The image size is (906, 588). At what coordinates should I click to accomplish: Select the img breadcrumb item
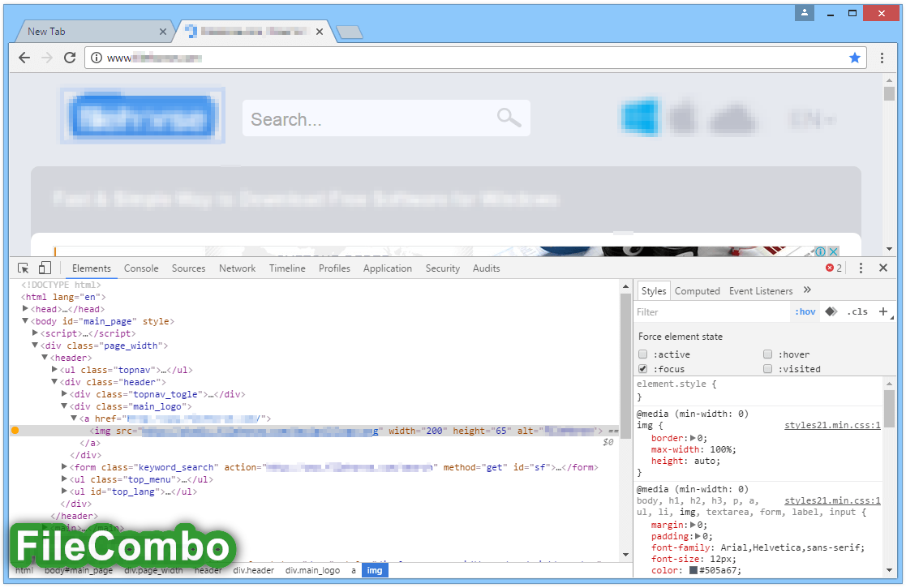click(375, 570)
